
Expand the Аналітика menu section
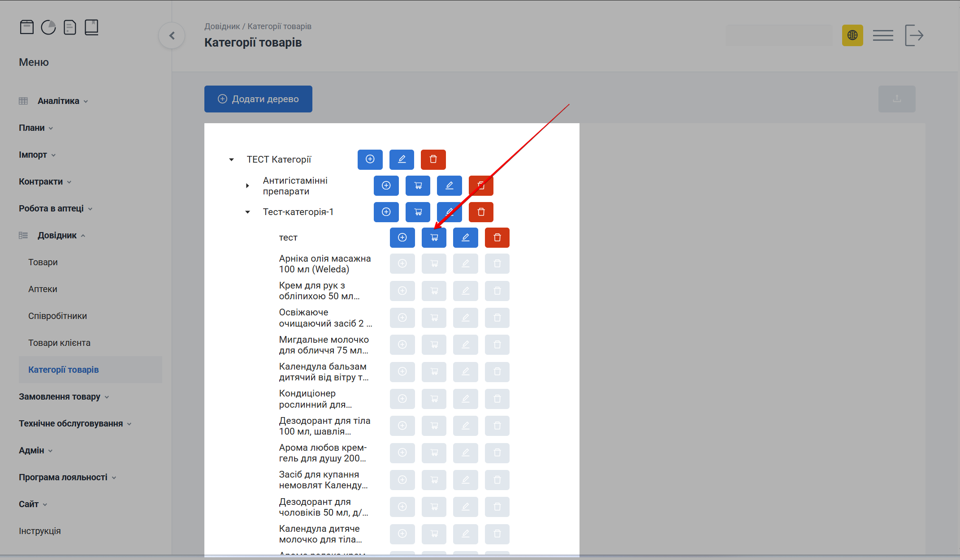(58, 101)
